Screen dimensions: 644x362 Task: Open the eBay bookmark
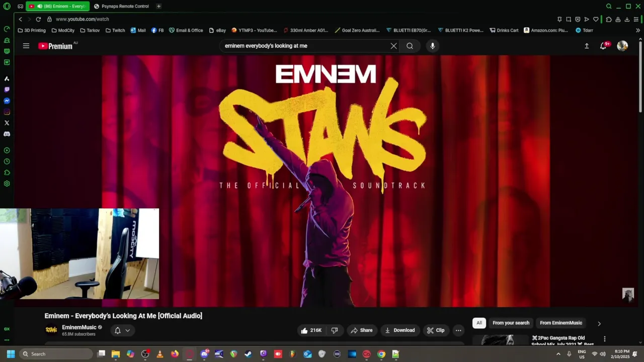coord(217,30)
